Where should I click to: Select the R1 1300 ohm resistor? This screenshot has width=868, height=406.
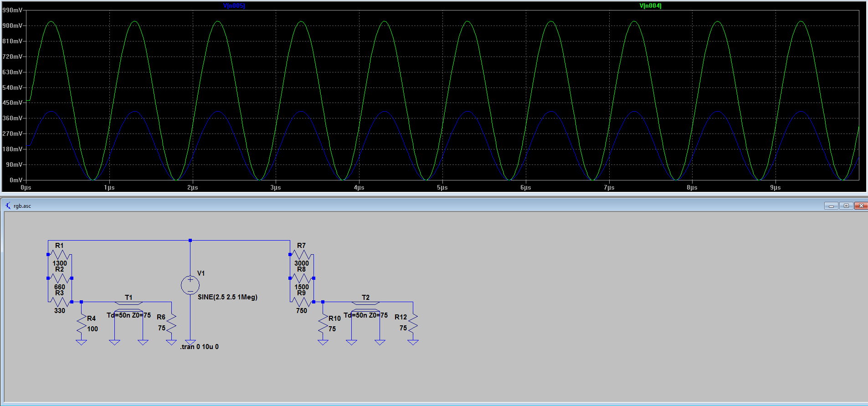60,255
